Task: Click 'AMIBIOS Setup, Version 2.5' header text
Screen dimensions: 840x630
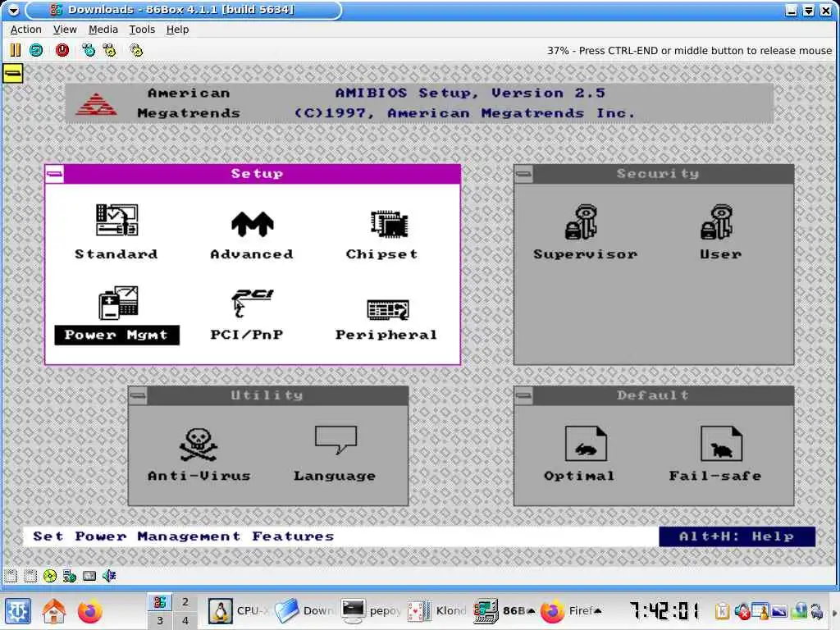Action: (x=470, y=94)
